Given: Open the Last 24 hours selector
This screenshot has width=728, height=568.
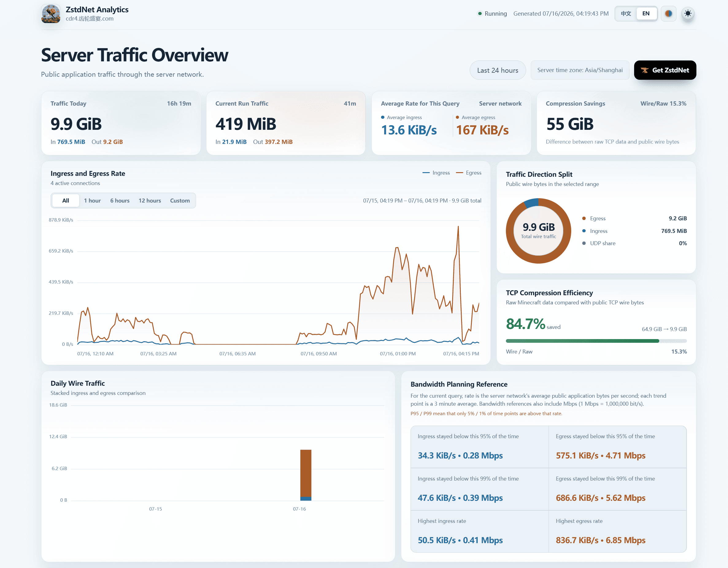Looking at the screenshot, I should pyautogui.click(x=497, y=70).
